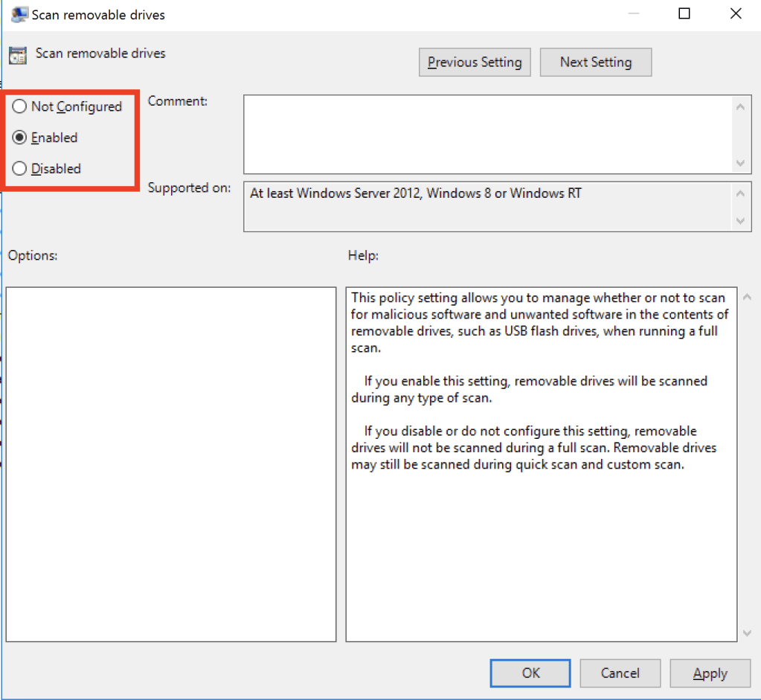Image resolution: width=761 pixels, height=700 pixels.
Task: Go to the Previous Setting
Action: 475,62
